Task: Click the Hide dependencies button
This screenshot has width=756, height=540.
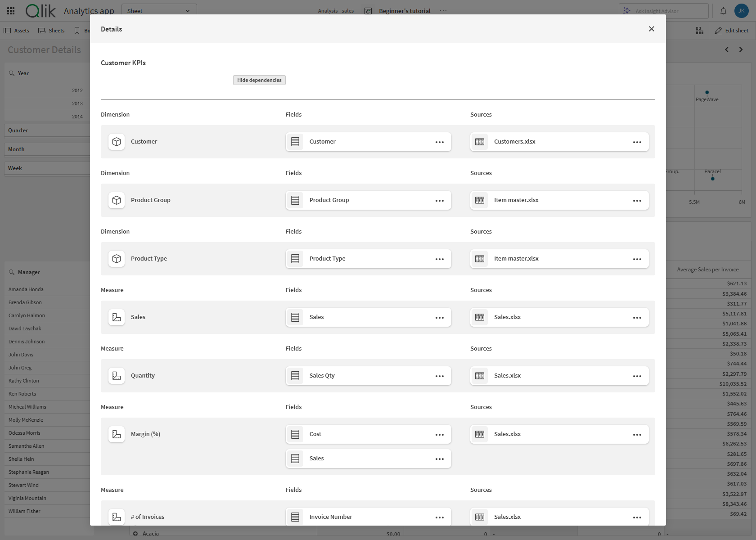Action: [x=259, y=80]
